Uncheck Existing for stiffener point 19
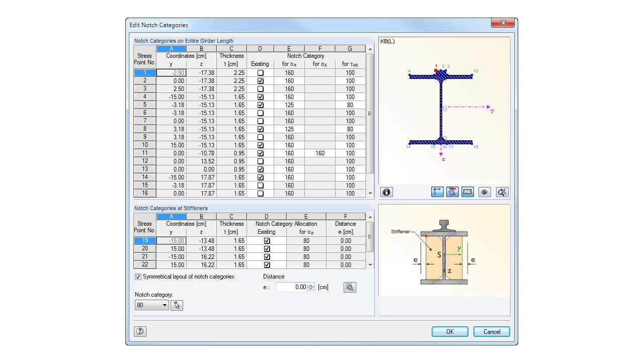Image resolution: width=644 pixels, height=362 pixels. point(268,240)
